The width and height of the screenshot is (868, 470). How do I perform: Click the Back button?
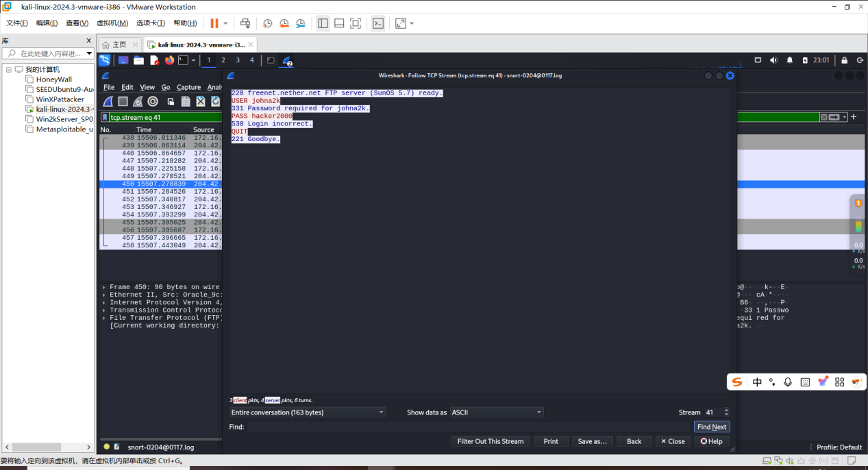[634, 441]
